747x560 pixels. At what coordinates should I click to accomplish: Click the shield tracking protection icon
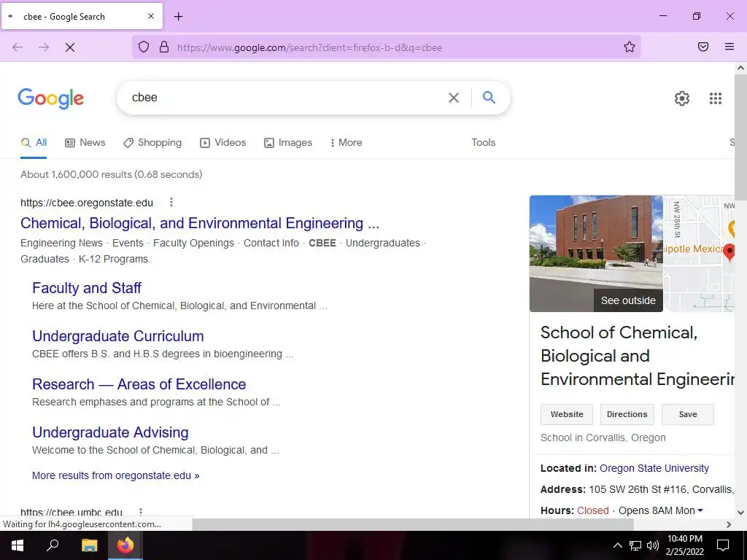click(x=144, y=47)
